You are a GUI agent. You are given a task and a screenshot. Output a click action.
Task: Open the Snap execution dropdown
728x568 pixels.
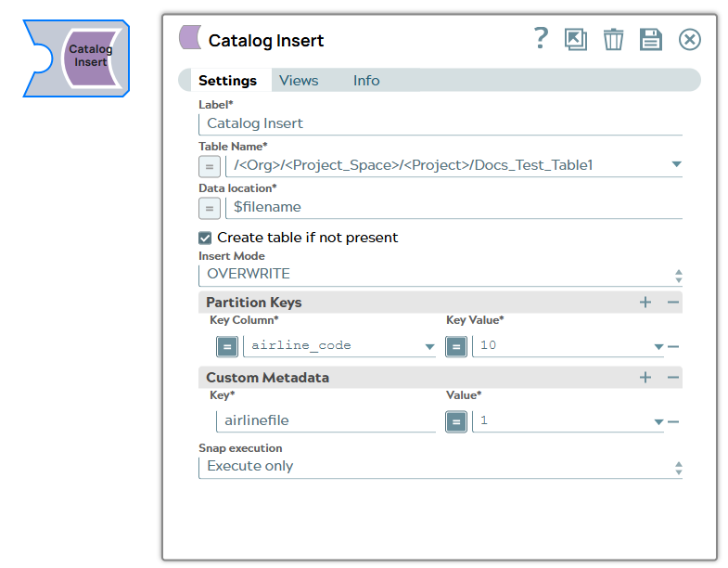click(x=678, y=468)
